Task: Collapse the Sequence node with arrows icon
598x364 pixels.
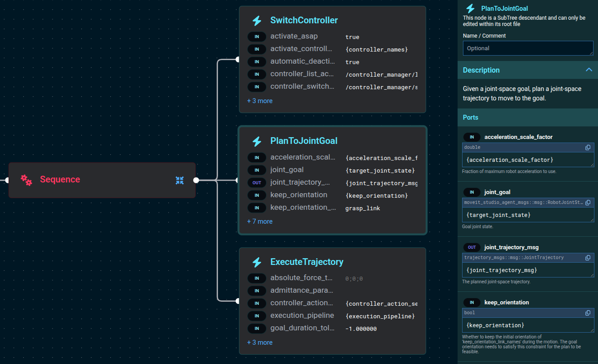Action: coord(179,180)
